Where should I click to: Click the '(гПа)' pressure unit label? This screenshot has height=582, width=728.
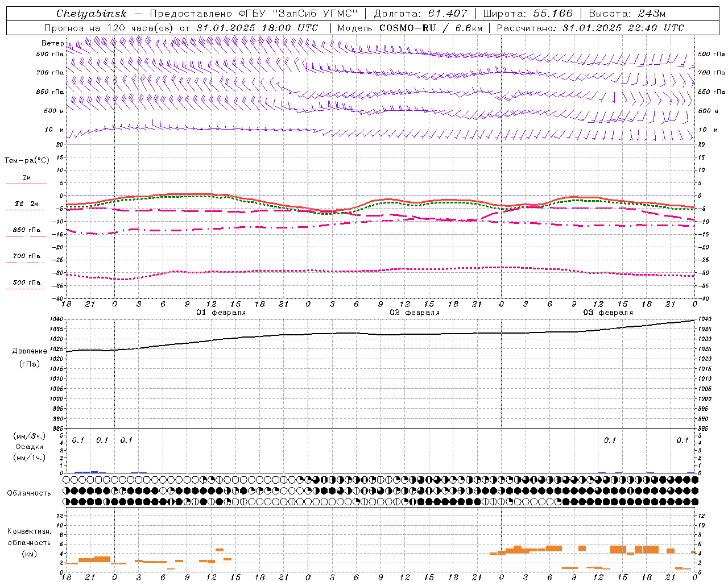[x=30, y=364]
